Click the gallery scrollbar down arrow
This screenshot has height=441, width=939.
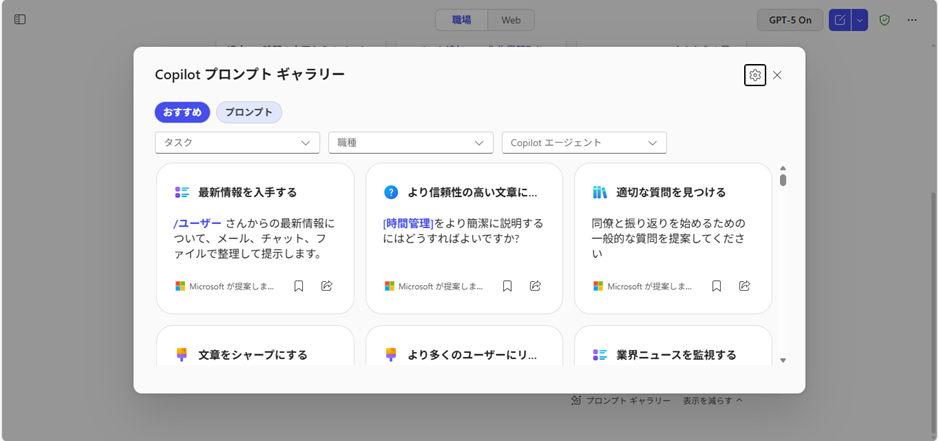coord(783,360)
